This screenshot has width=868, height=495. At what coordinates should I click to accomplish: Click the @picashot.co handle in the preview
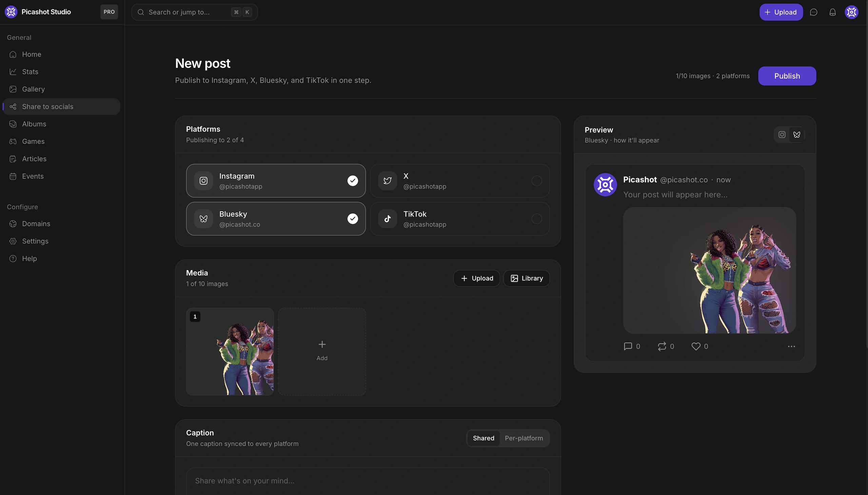click(x=684, y=180)
